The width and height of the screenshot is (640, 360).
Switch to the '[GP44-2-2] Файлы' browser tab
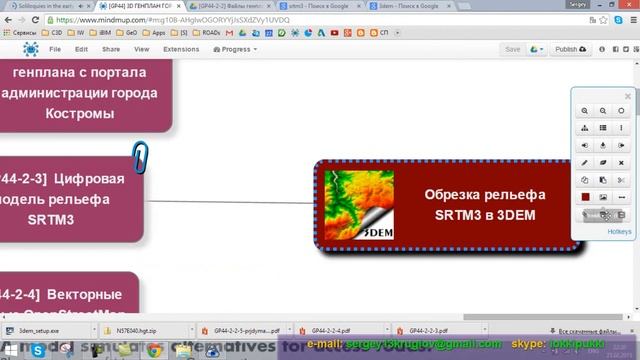[x=230, y=6]
